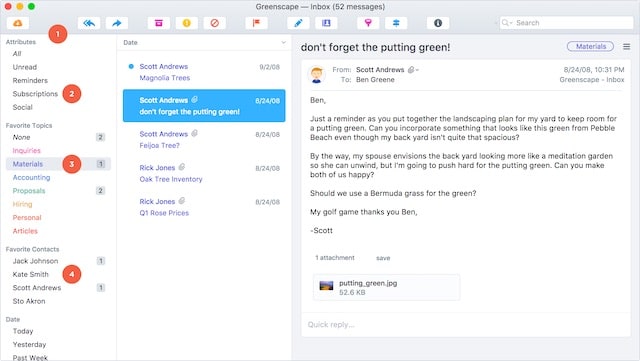This screenshot has height=361, width=640.
Task: Select the Unread attribute filter
Action: click(x=24, y=67)
